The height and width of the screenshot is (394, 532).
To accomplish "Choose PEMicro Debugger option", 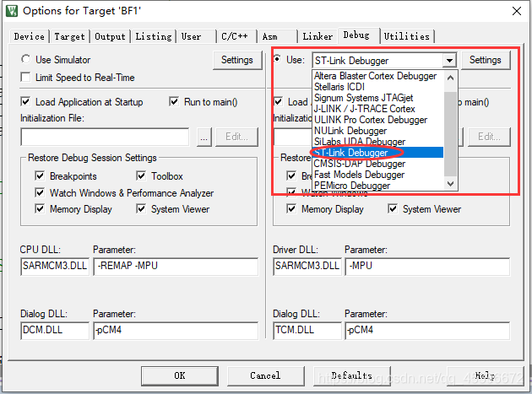I will [377, 185].
